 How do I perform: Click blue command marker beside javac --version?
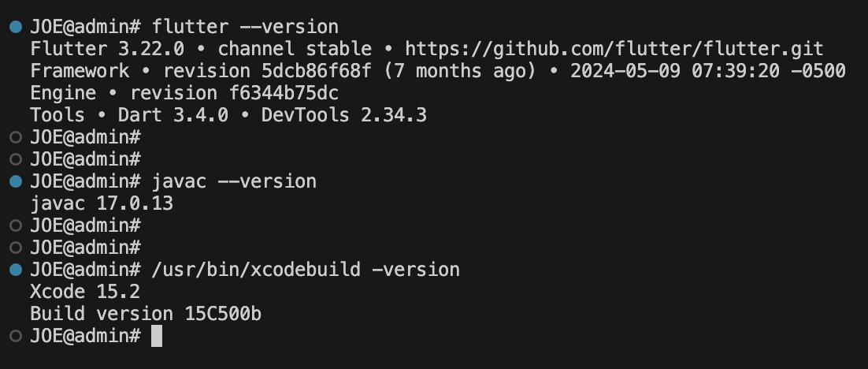coord(16,181)
